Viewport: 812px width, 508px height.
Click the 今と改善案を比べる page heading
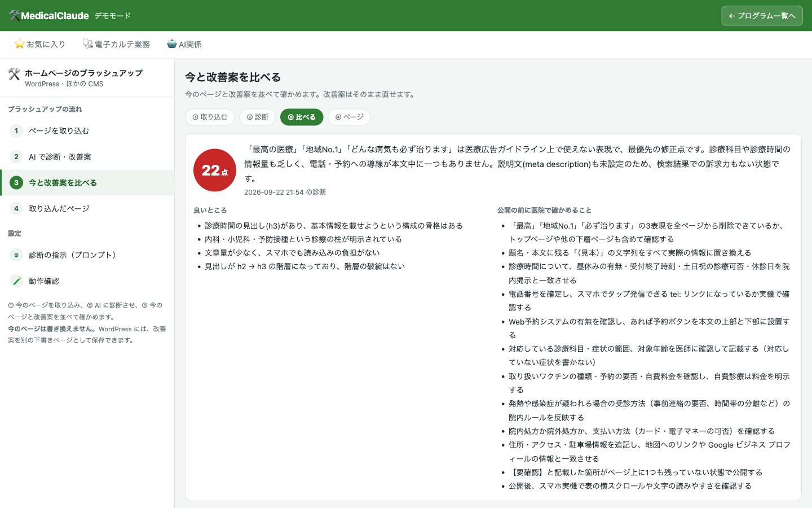click(233, 77)
